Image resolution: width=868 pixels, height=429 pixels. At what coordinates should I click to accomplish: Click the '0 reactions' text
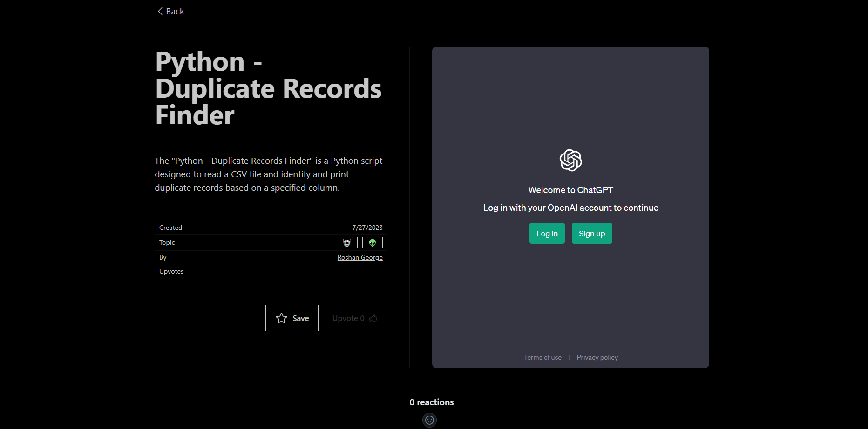[432, 402]
